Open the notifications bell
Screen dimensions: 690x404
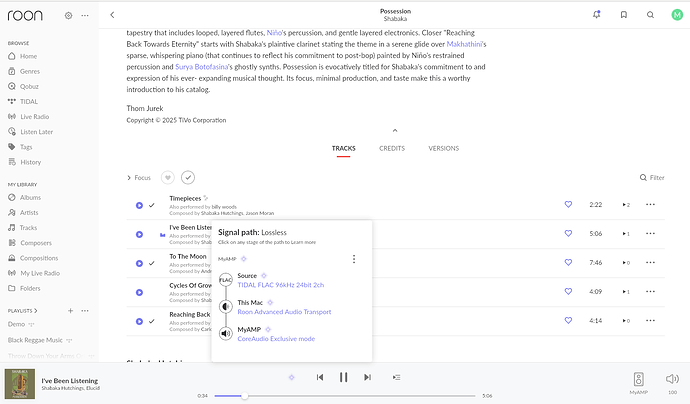coord(597,15)
